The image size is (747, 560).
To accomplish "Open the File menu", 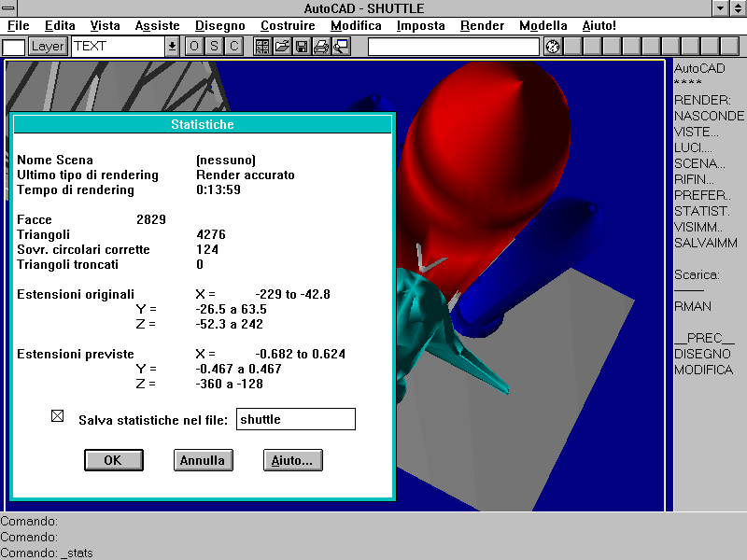I will click(x=19, y=26).
